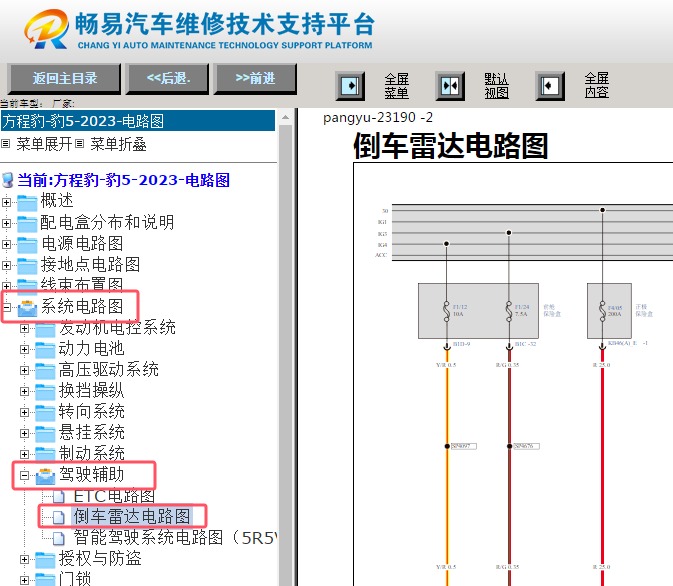
Task: Expand the 高压驱动系统 node
Action: (24, 370)
